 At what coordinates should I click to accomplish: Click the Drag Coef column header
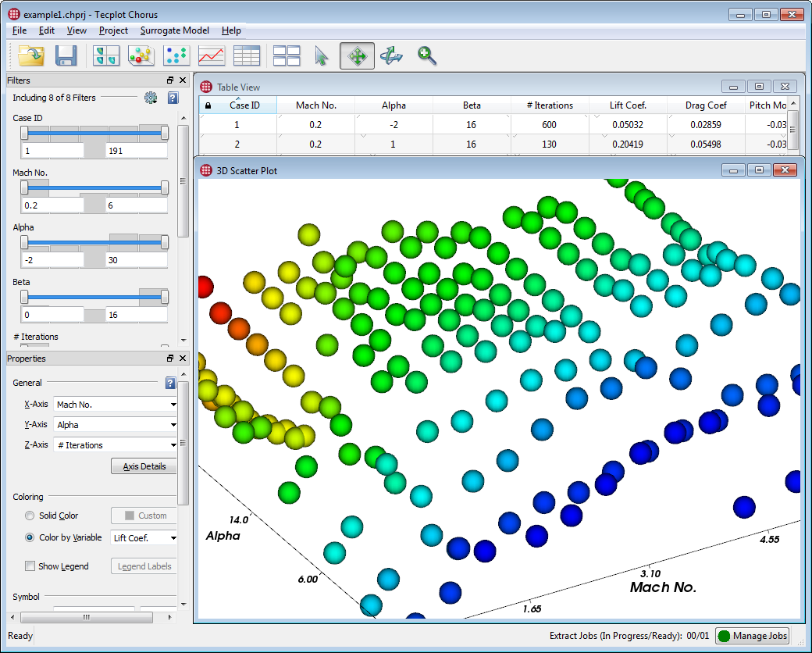[x=706, y=105]
